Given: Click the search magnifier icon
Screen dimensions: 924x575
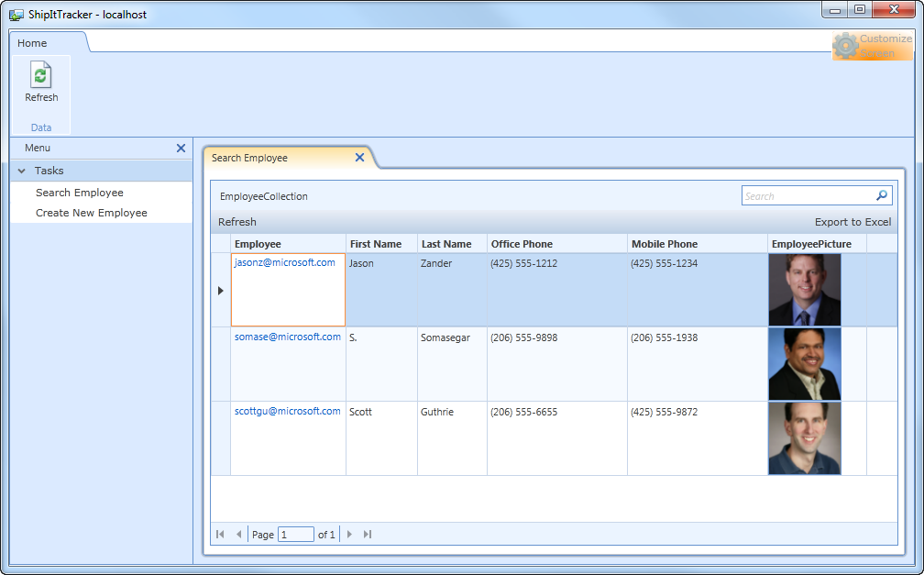Looking at the screenshot, I should pyautogui.click(x=881, y=195).
